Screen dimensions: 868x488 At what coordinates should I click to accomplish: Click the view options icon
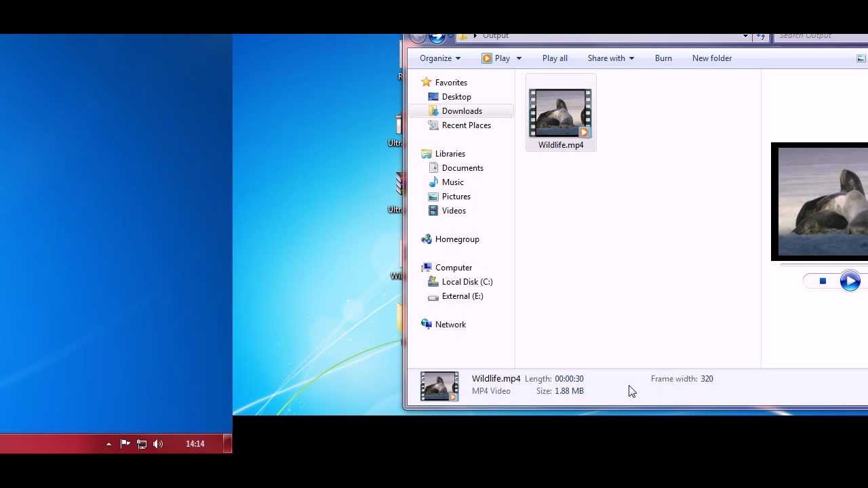pyautogui.click(x=861, y=58)
